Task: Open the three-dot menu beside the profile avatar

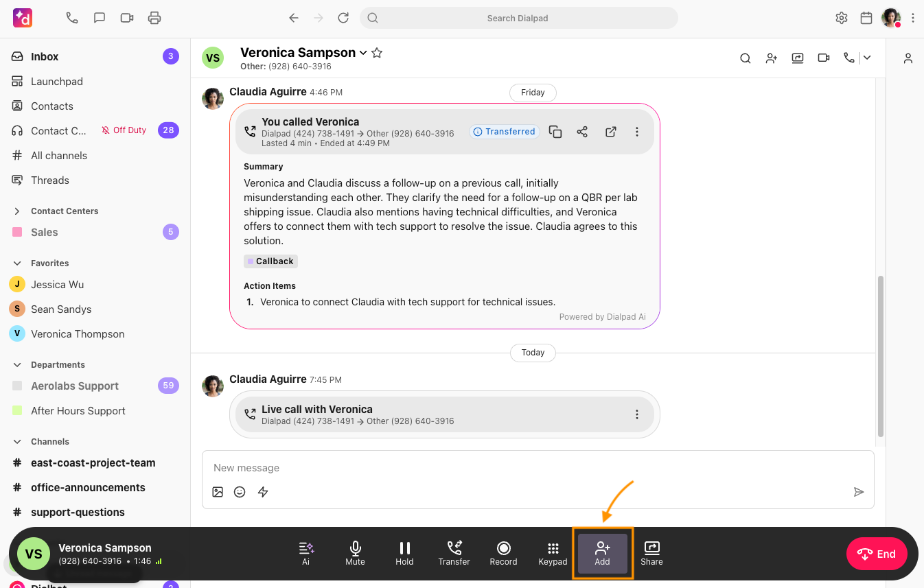Action: tap(912, 18)
